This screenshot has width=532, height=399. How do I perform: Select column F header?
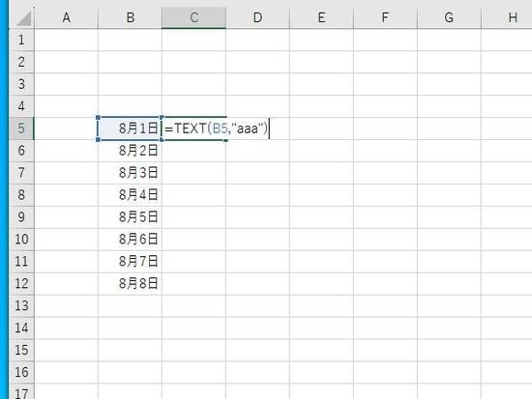coord(385,17)
